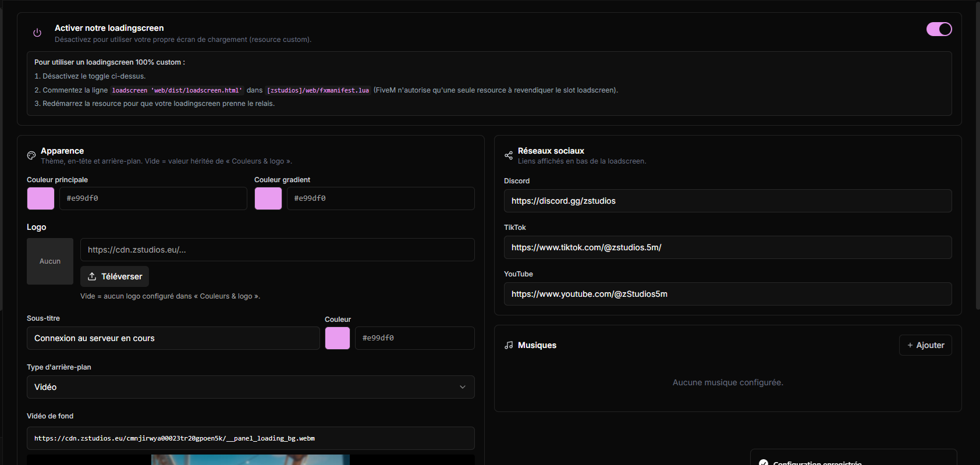Open the Type d'arrière-plan Vidéo dropdown

(x=251, y=387)
